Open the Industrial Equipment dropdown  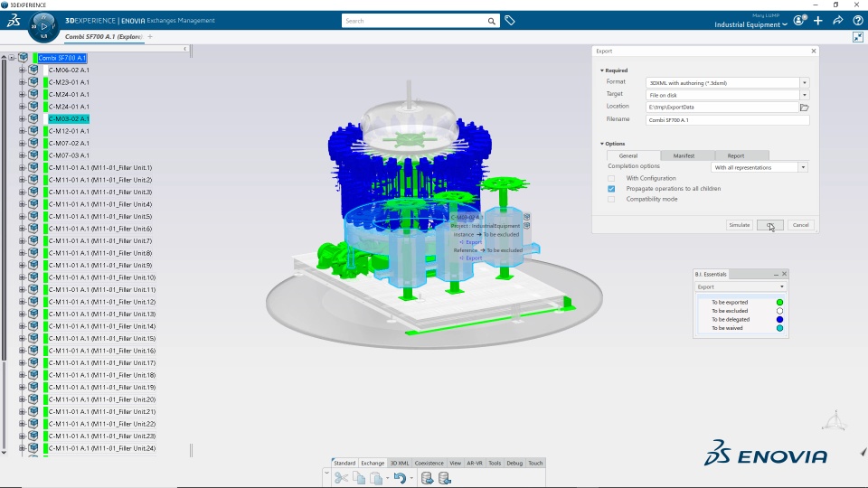point(750,25)
